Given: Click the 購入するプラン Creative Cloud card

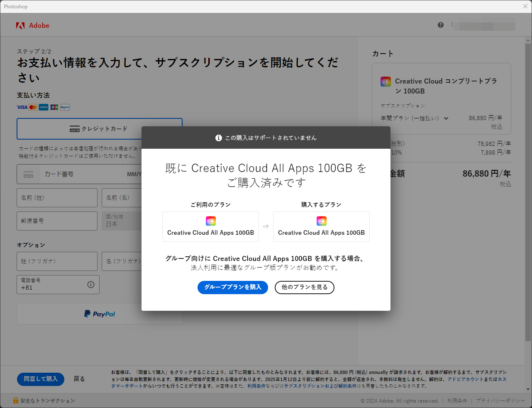Looking at the screenshot, I should coord(322,227).
